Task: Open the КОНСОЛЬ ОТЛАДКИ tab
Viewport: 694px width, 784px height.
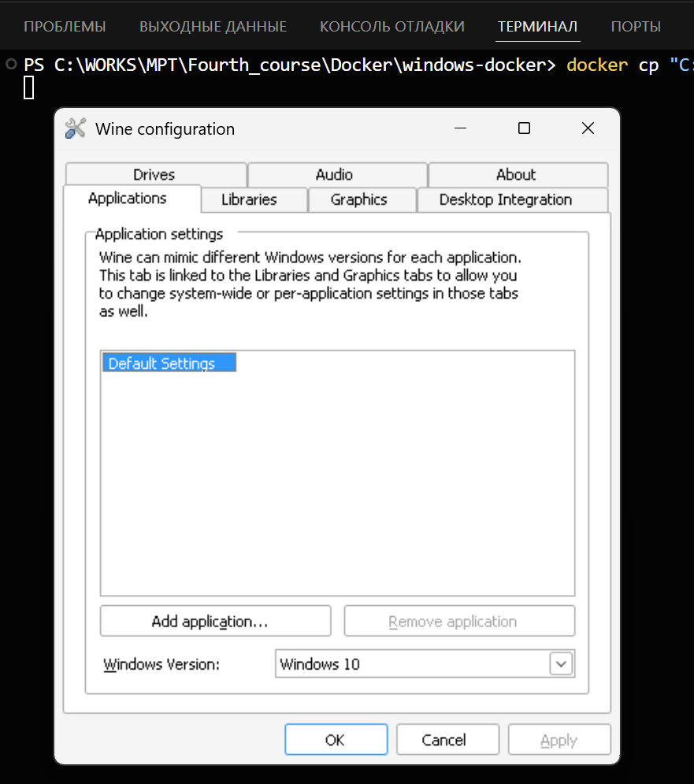Action: point(392,27)
